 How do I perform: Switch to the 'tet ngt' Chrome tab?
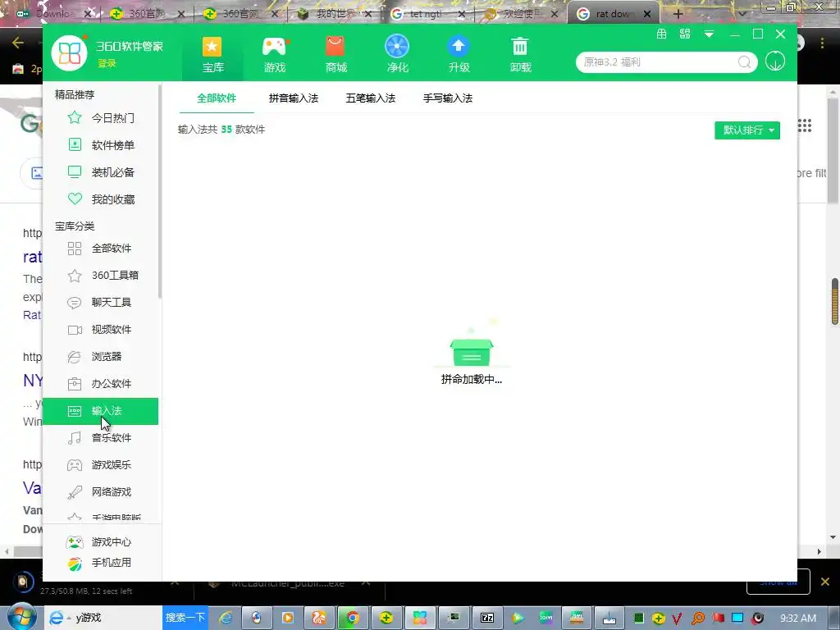427,14
